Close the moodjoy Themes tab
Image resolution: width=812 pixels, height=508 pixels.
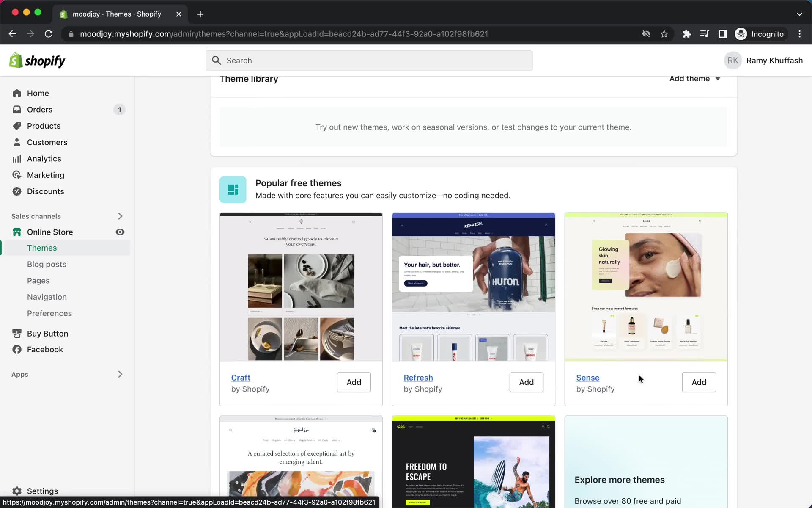[178, 14]
